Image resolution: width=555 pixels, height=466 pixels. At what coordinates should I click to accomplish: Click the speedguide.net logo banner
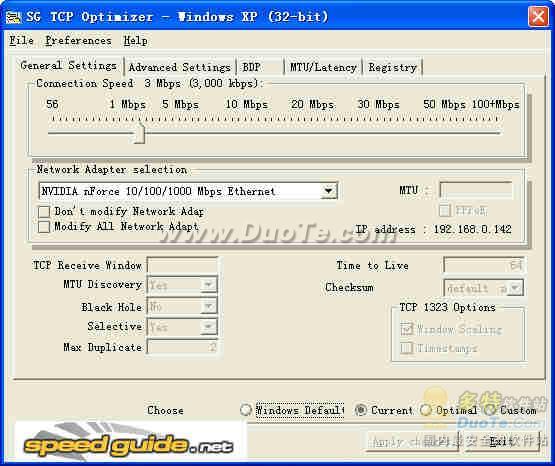click(x=130, y=442)
